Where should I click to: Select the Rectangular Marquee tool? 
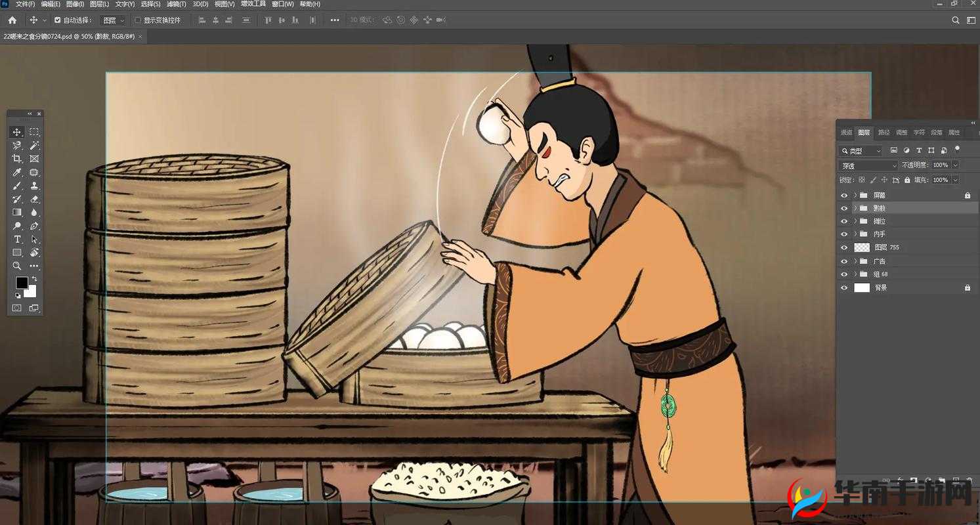[x=34, y=132]
